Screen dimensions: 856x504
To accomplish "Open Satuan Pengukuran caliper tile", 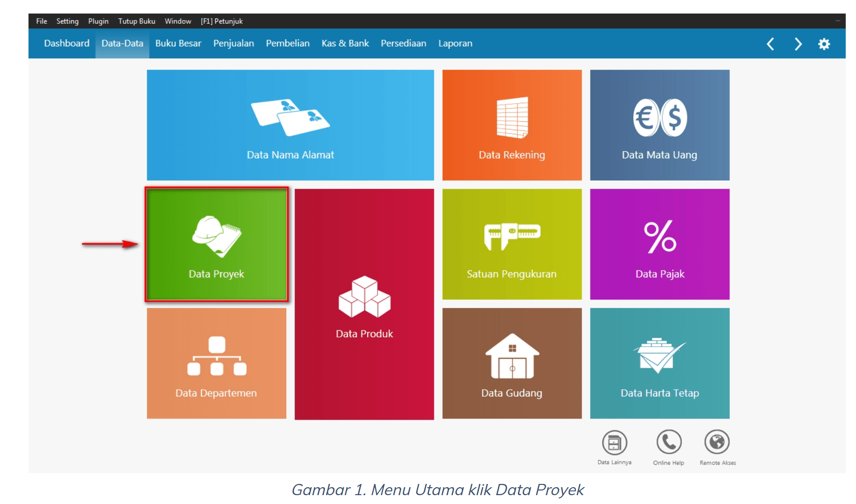I will point(512,244).
